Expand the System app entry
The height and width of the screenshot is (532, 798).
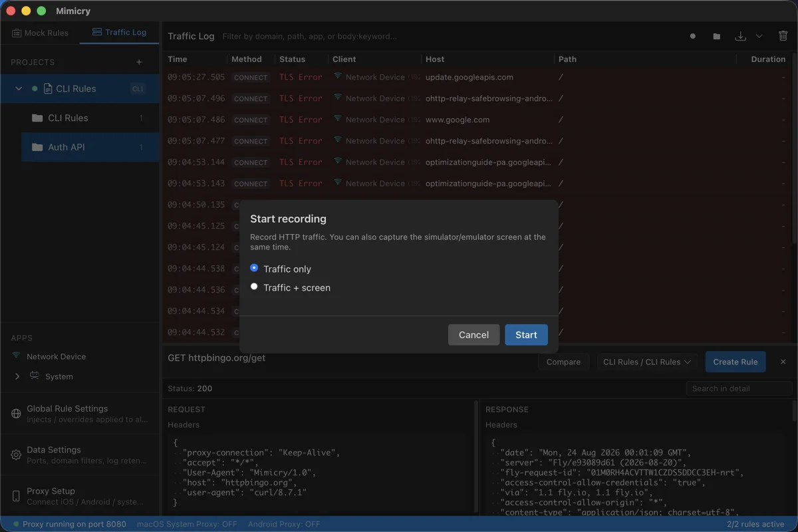[17, 376]
